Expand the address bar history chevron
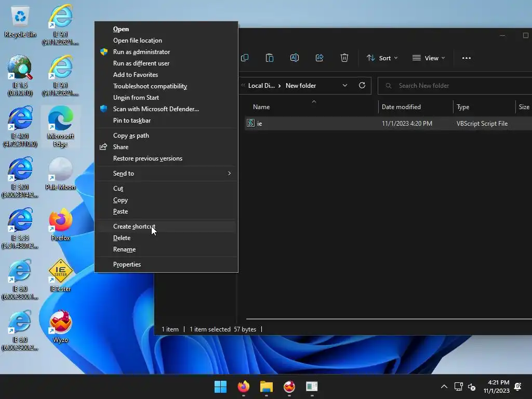Screen dimensions: 532x399 tap(345, 86)
